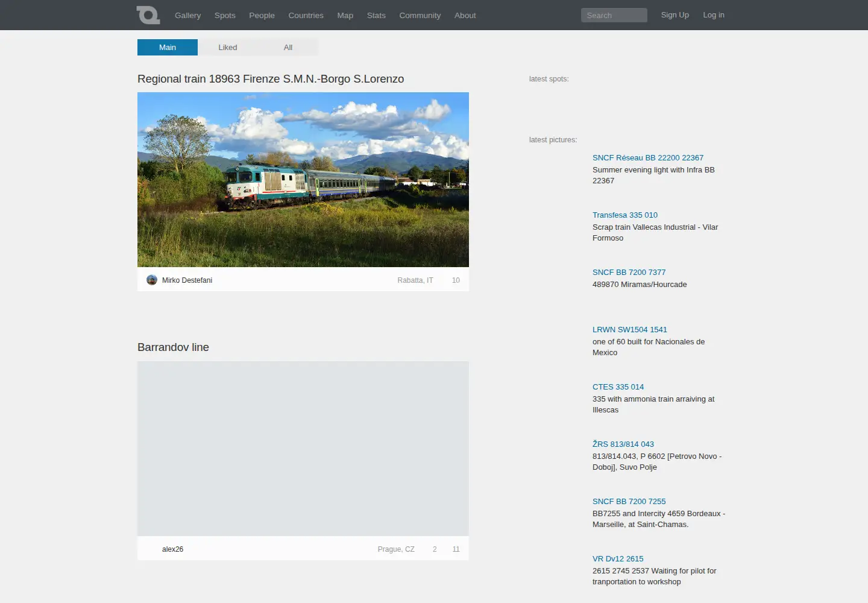Open LRWN SW1504 1541 link
Image resolution: width=868 pixels, height=603 pixels.
(x=630, y=330)
